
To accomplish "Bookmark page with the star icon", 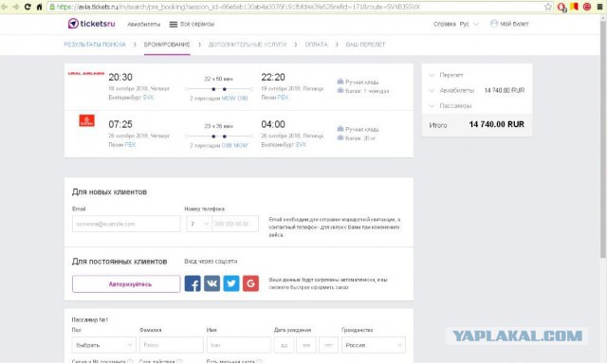I will pyautogui.click(x=548, y=7).
